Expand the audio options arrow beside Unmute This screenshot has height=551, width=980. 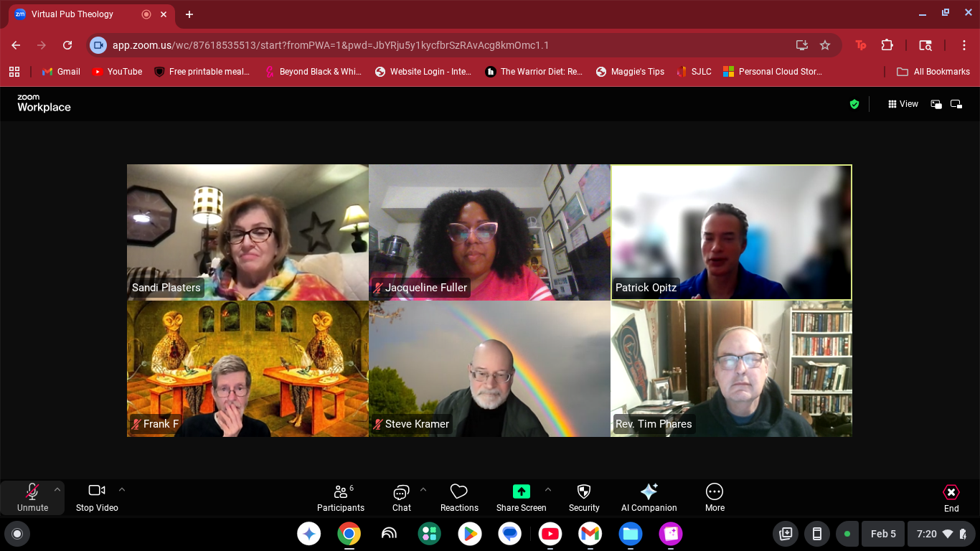[57, 490]
